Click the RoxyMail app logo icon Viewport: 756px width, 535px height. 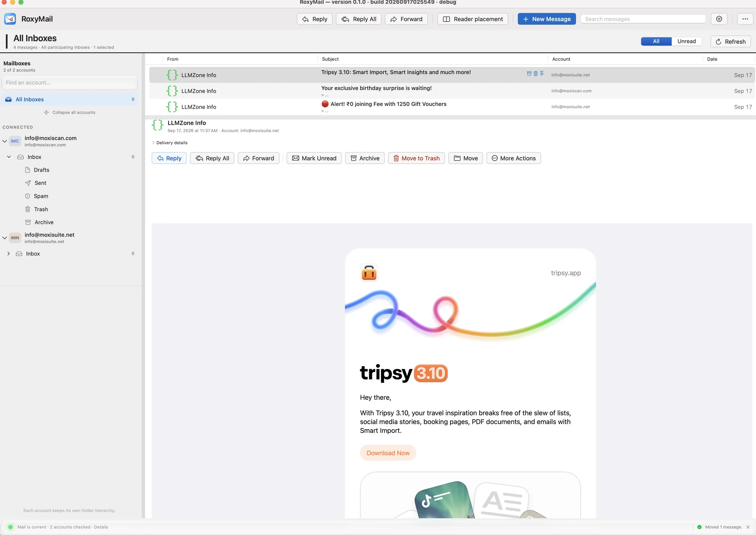[x=10, y=19]
